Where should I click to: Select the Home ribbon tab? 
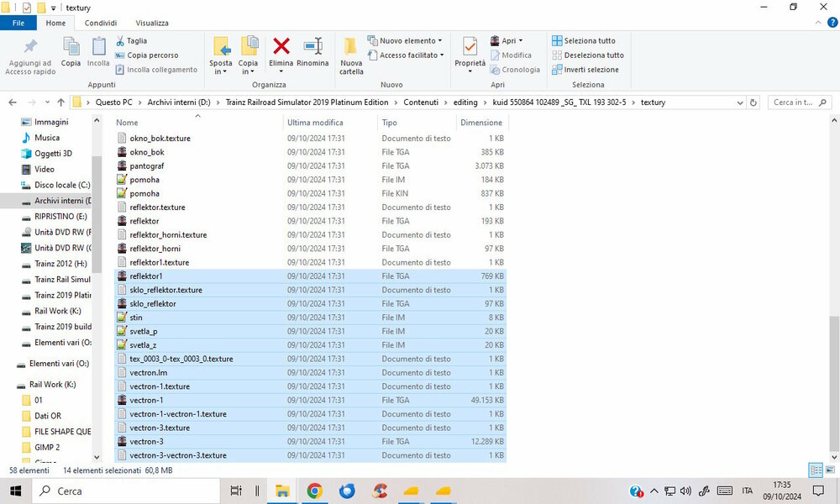55,23
